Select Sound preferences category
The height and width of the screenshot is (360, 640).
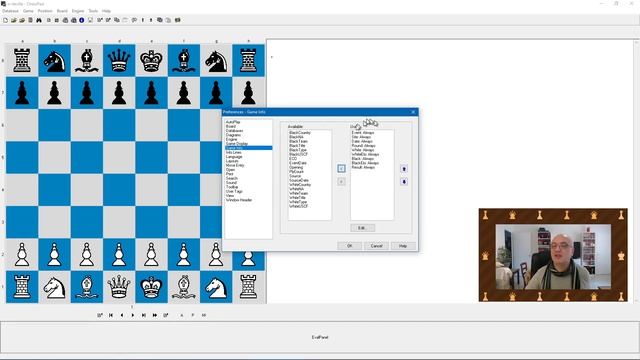pos(231,182)
